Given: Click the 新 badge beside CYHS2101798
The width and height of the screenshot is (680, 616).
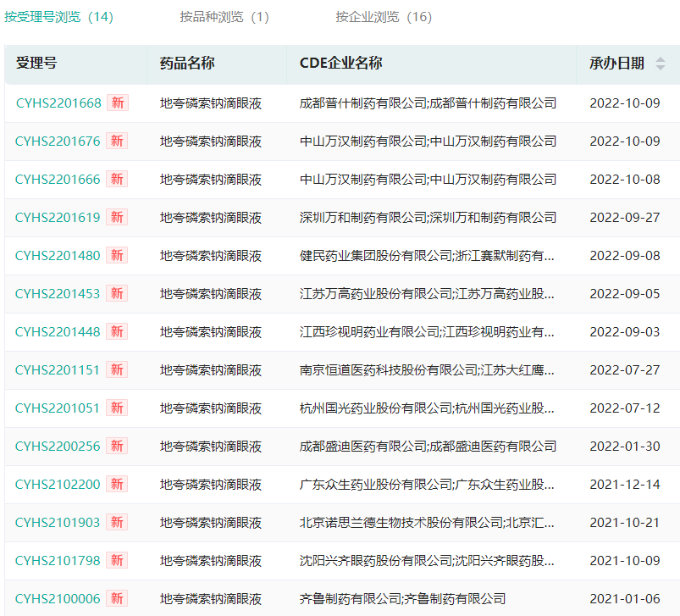Looking at the screenshot, I should 117,561.
